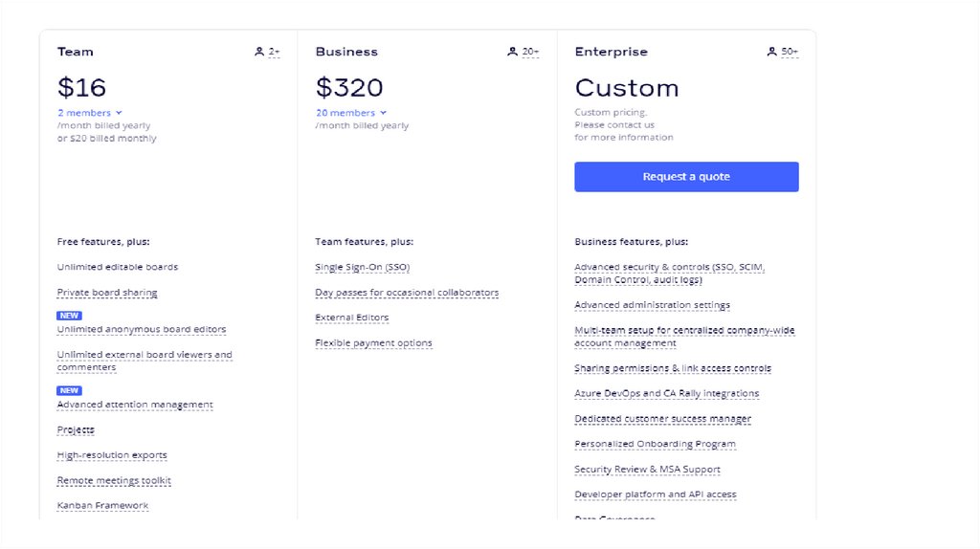
Task: Click 'Developer platform and API access' link
Action: 655,494
